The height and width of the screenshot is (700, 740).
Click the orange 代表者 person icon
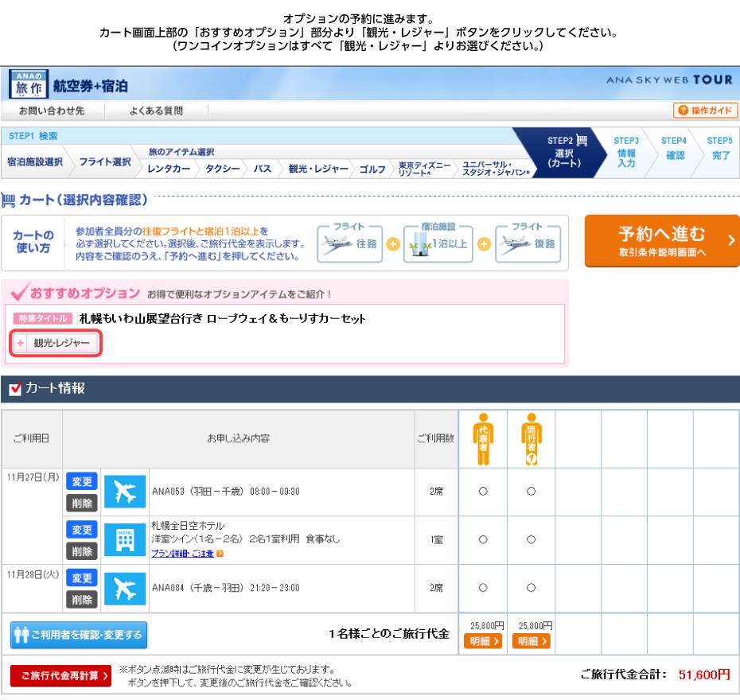[483, 438]
